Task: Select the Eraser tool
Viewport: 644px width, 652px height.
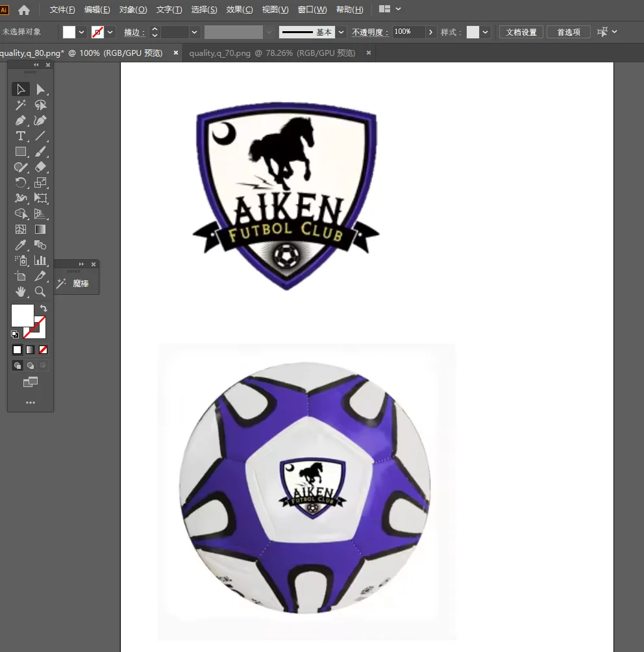Action: [40, 167]
